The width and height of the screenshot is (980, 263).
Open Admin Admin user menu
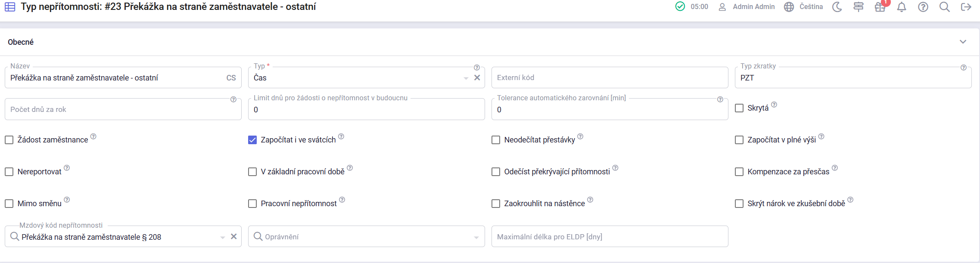[x=747, y=7]
